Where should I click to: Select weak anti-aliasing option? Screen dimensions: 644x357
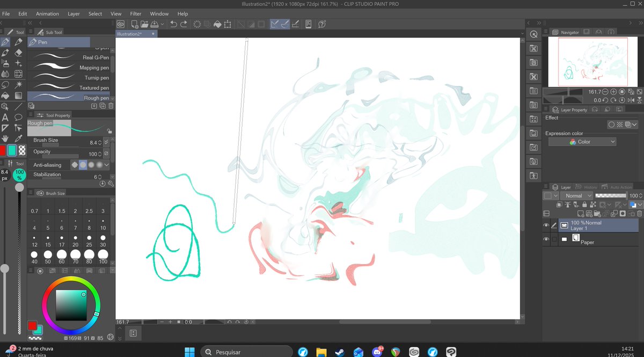[x=83, y=165]
